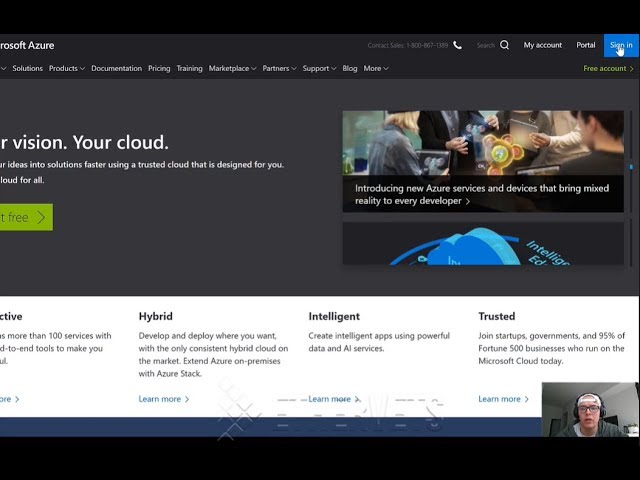640x480 pixels.
Task: Expand the More dropdown chevron
Action: (386, 69)
